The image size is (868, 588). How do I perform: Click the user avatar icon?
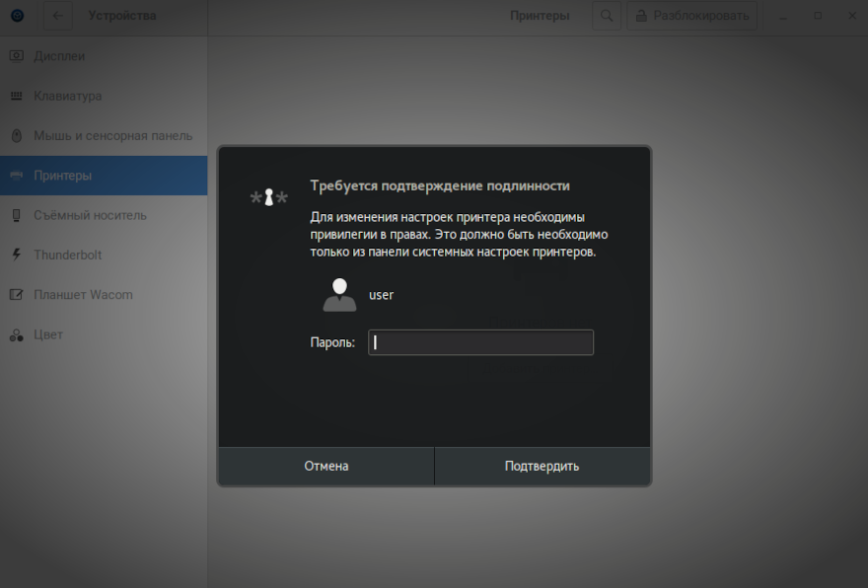(339, 294)
